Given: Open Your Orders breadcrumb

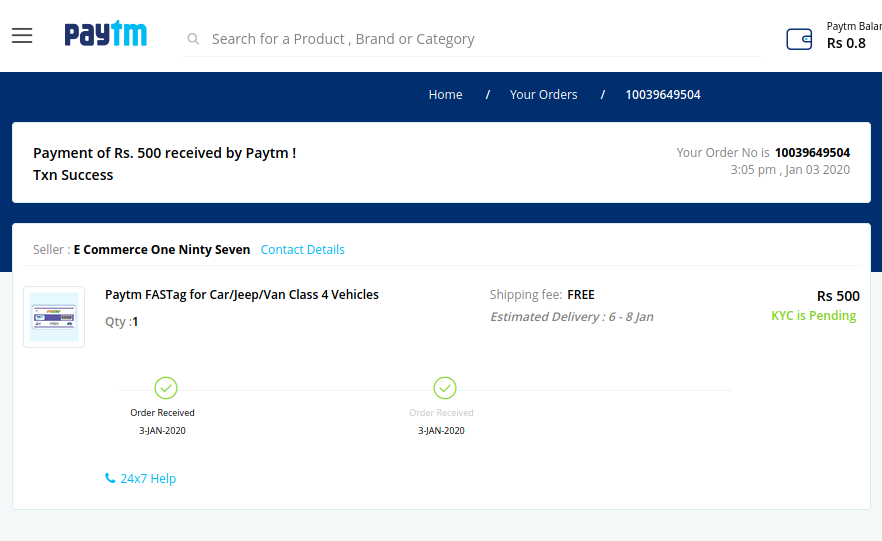Looking at the screenshot, I should coord(543,94).
